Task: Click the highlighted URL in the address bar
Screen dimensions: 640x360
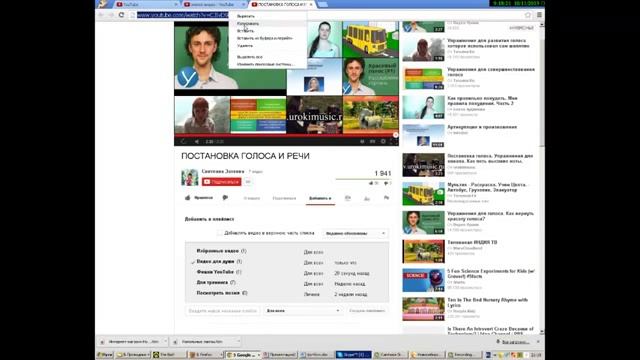Action: (182, 15)
